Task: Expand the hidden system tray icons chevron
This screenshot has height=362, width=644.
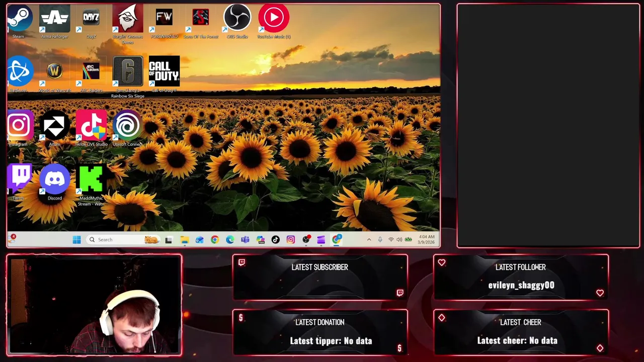Action: coord(369,240)
